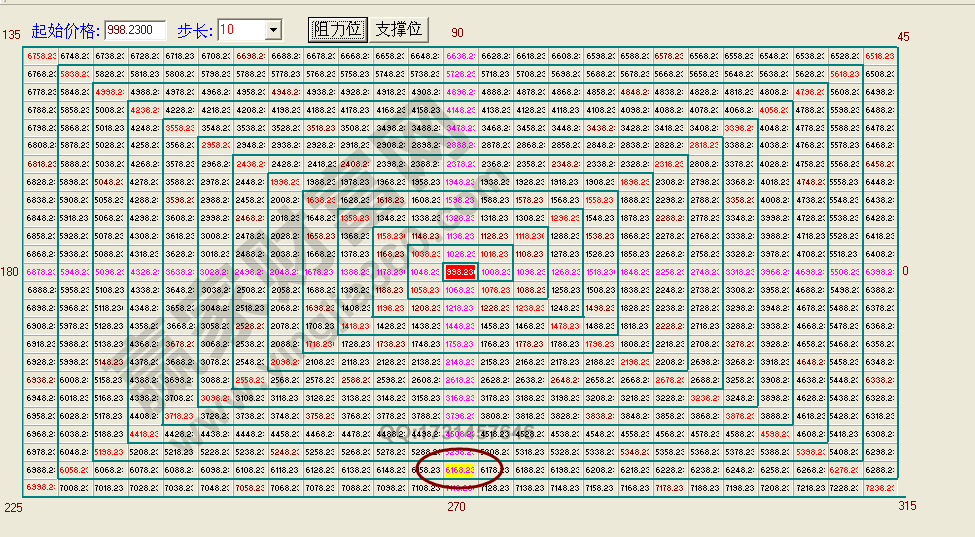Select the yellow highlighted cell 6168.23
The image size is (975, 537).
point(460,470)
